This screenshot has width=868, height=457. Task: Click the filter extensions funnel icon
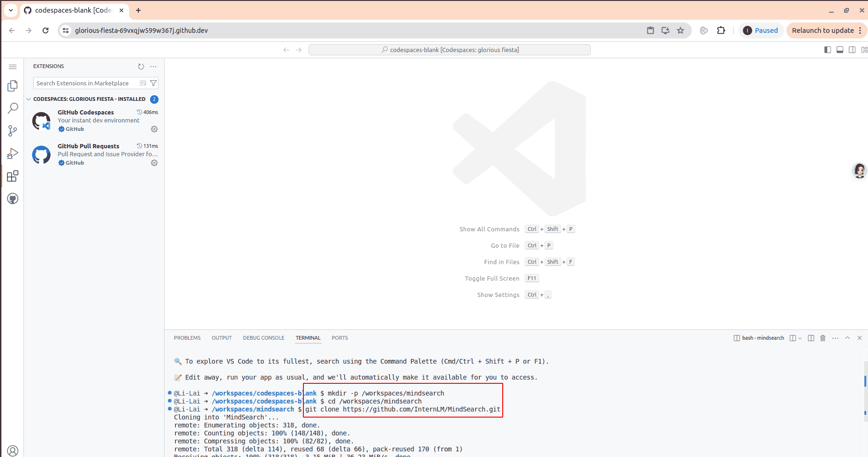[153, 83]
